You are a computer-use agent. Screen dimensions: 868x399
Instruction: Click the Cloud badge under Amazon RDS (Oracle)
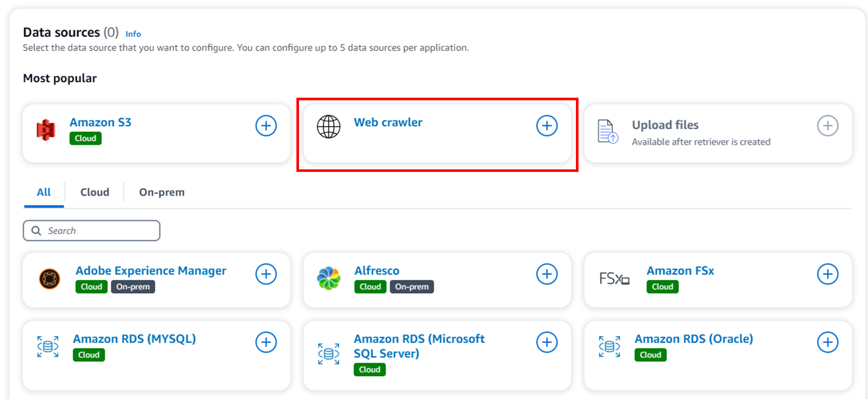(x=651, y=355)
